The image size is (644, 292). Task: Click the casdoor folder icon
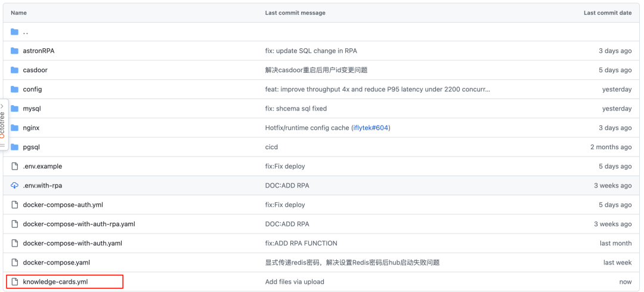[x=15, y=70]
